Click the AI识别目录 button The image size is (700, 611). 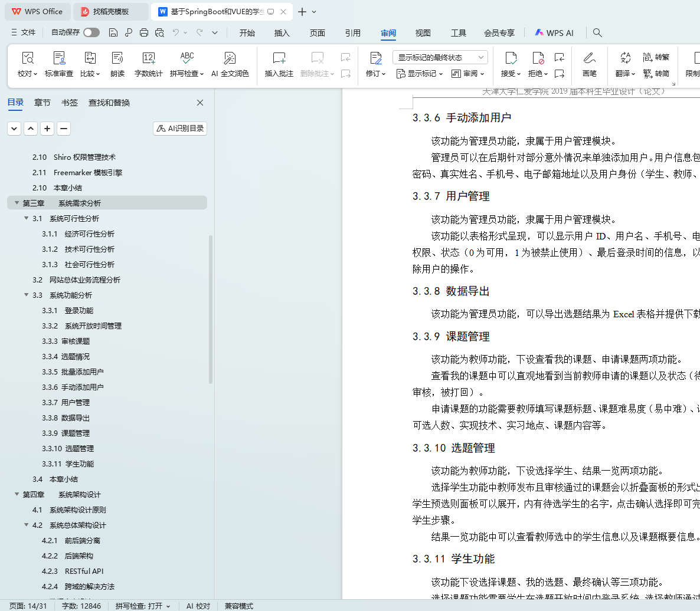[180, 129]
